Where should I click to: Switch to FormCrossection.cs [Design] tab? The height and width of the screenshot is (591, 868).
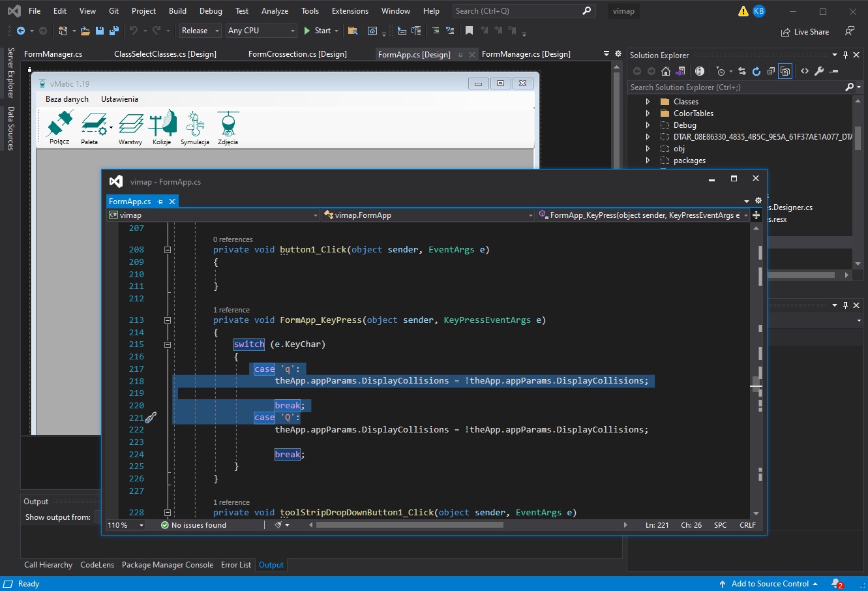pos(297,54)
